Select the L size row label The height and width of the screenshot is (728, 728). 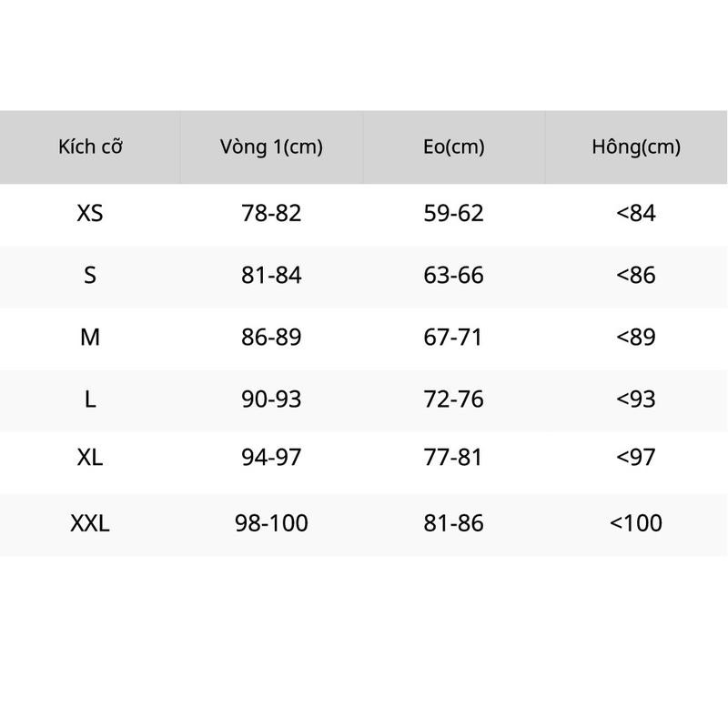point(90,399)
